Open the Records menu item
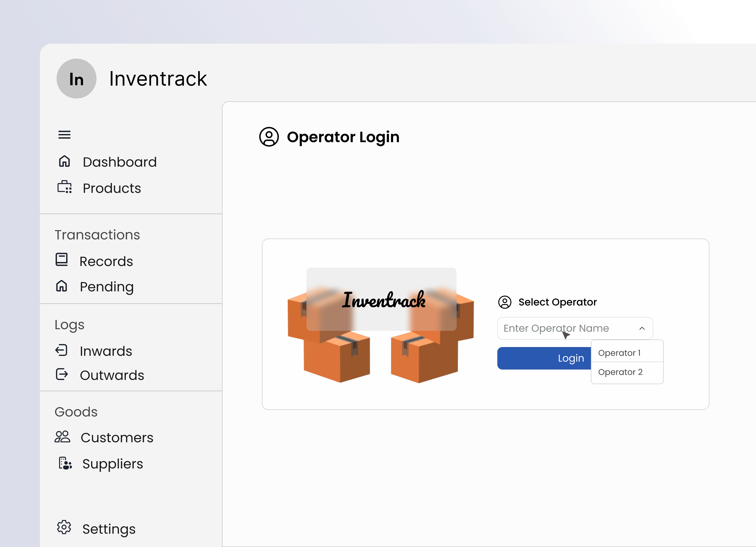 click(106, 261)
